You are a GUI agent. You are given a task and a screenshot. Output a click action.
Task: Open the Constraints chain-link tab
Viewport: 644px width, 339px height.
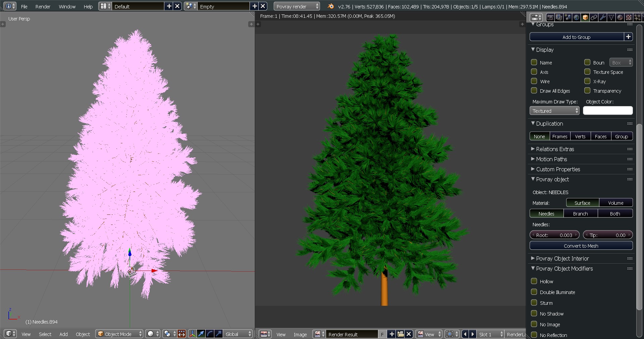click(594, 17)
